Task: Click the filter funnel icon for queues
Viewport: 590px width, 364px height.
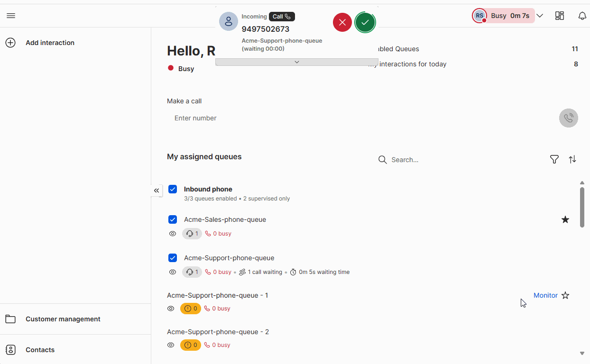Action: [554, 160]
